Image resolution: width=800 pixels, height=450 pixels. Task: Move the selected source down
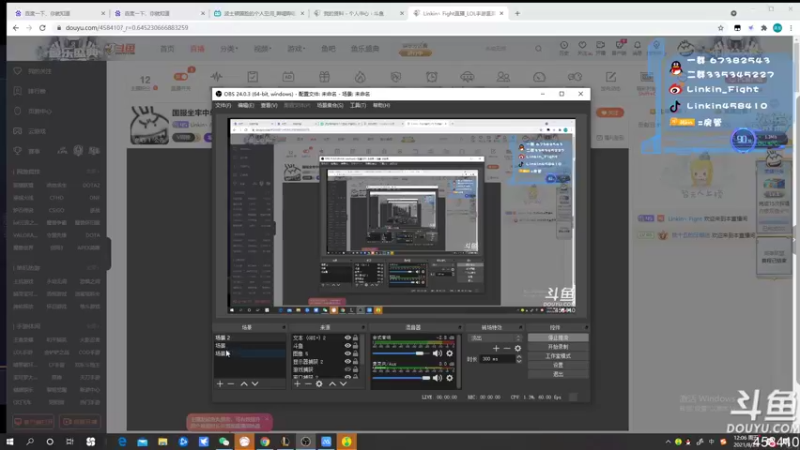point(343,384)
